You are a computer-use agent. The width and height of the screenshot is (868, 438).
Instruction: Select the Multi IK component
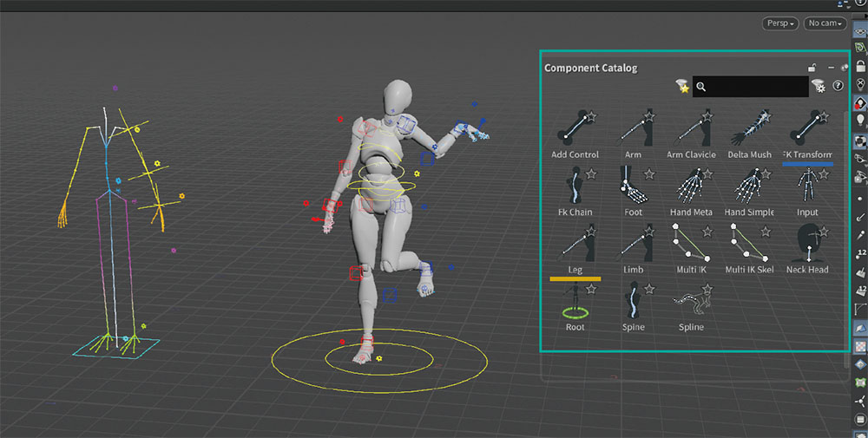click(x=691, y=244)
